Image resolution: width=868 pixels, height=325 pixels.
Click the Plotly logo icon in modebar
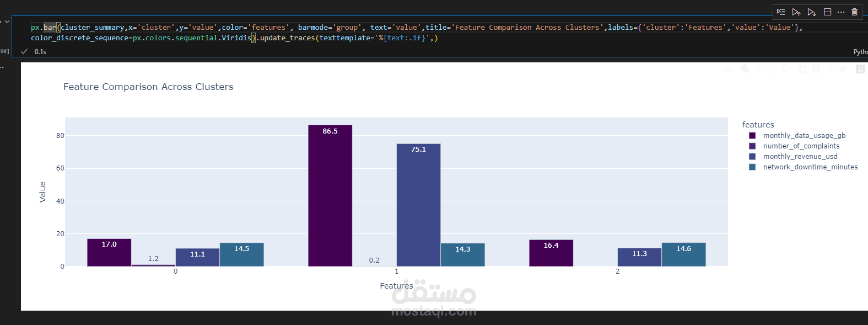tap(860, 69)
